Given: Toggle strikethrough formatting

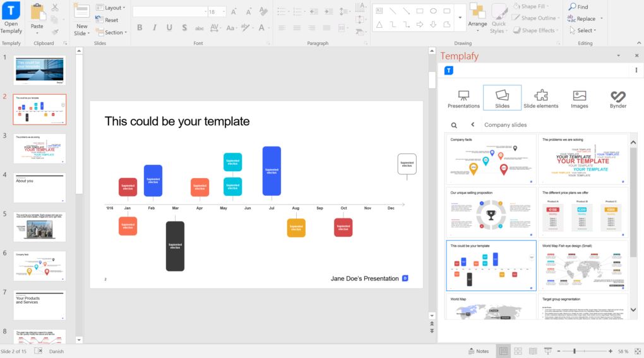Looking at the screenshot, I should pos(199,28).
